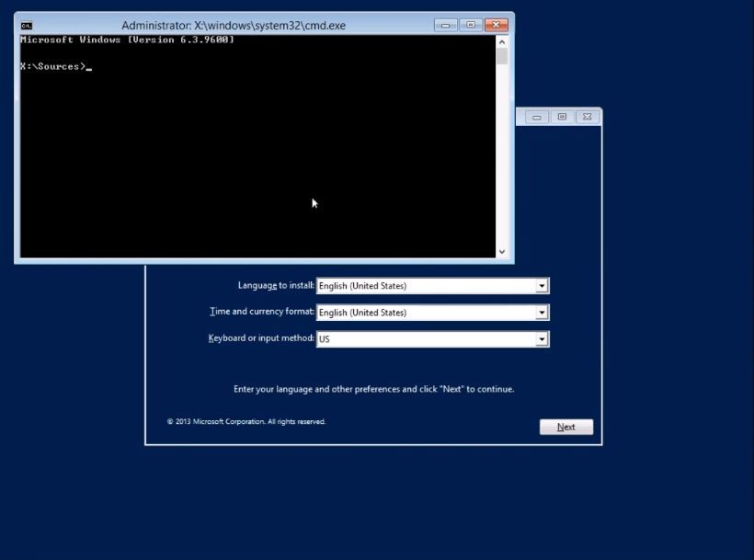Click the maximize icon on setup window
The width and height of the screenshot is (754, 560).
click(x=562, y=117)
